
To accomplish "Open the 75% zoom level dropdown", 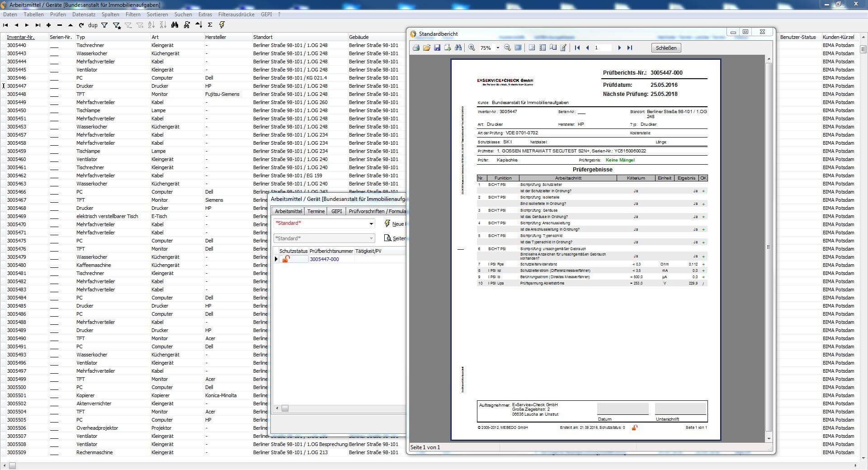I will point(498,48).
